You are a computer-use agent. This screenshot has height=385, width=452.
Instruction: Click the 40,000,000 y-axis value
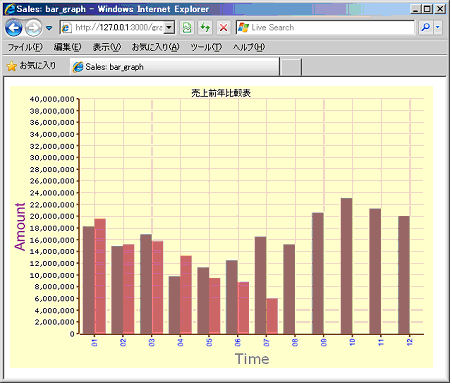(x=52, y=99)
